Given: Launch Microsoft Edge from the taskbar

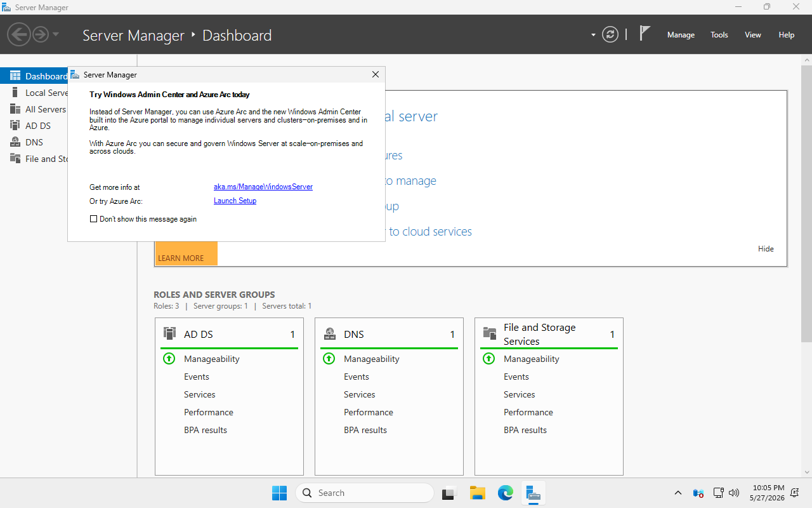Looking at the screenshot, I should [x=506, y=493].
